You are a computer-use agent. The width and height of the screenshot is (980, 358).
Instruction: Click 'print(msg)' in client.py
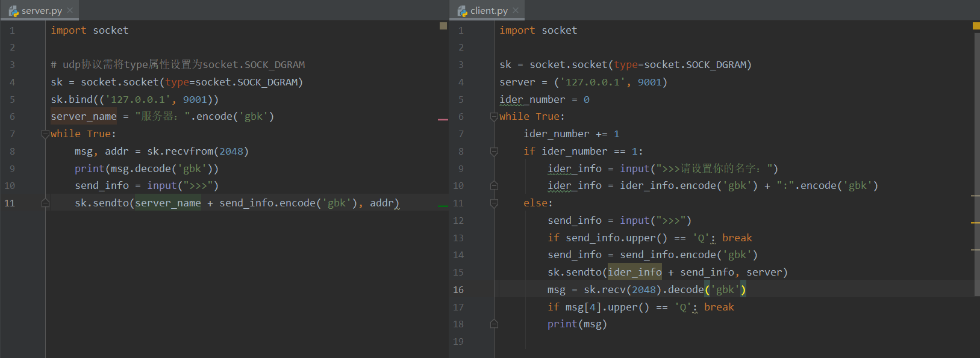tap(577, 324)
